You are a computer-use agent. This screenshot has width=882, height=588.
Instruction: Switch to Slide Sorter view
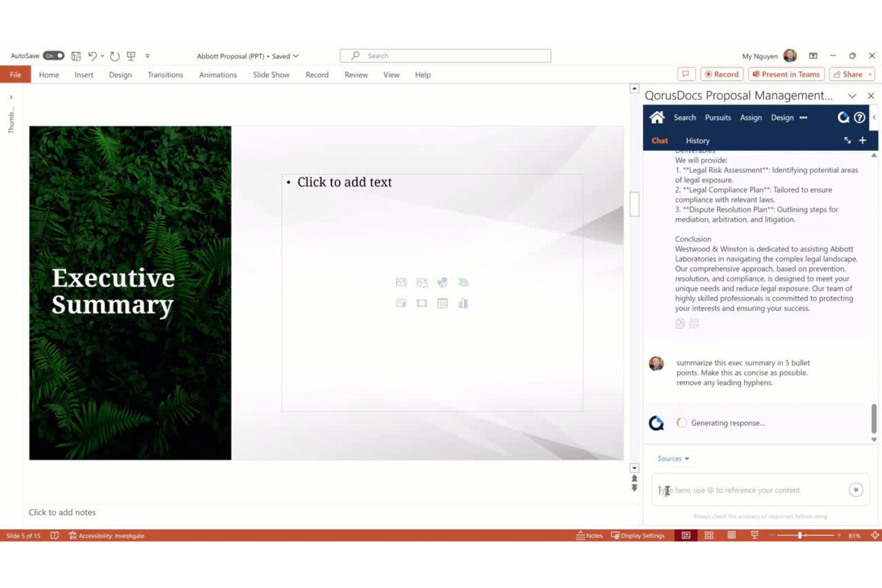pyautogui.click(x=709, y=536)
